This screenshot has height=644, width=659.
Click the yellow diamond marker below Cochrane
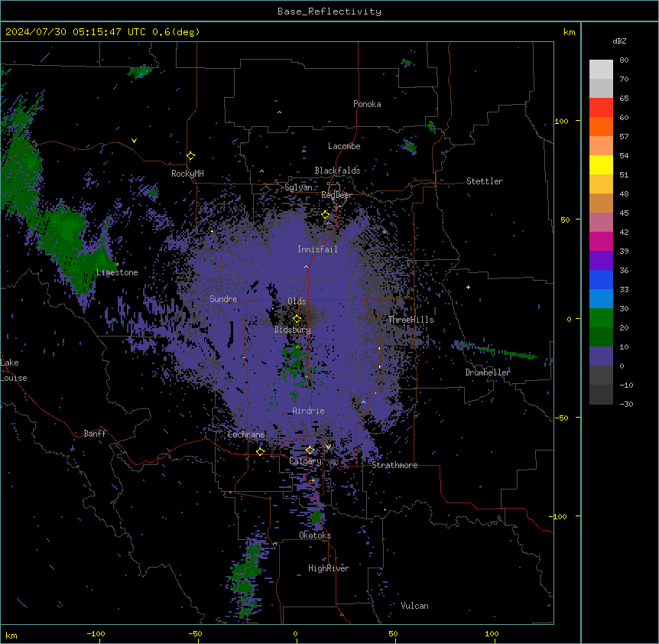pyautogui.click(x=260, y=451)
